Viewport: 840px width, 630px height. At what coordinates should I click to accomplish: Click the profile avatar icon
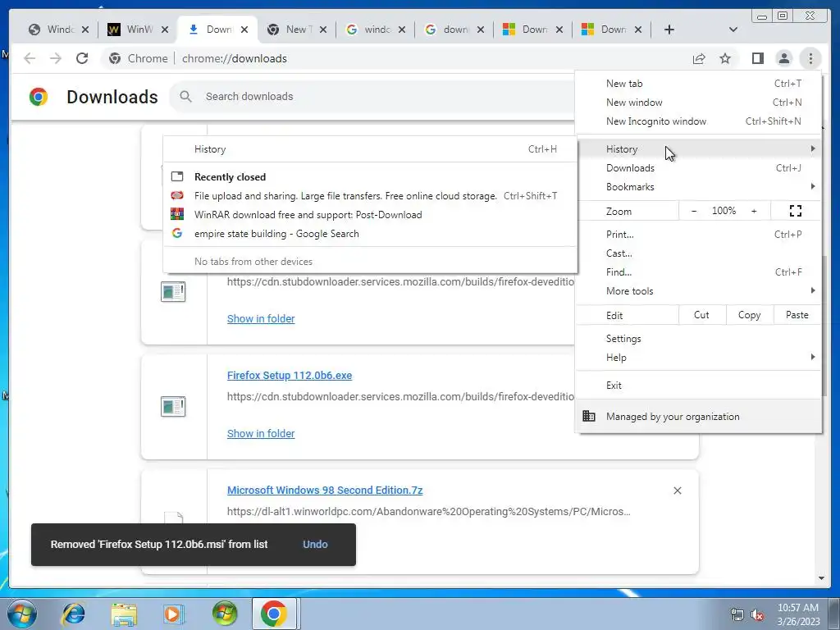(783, 58)
